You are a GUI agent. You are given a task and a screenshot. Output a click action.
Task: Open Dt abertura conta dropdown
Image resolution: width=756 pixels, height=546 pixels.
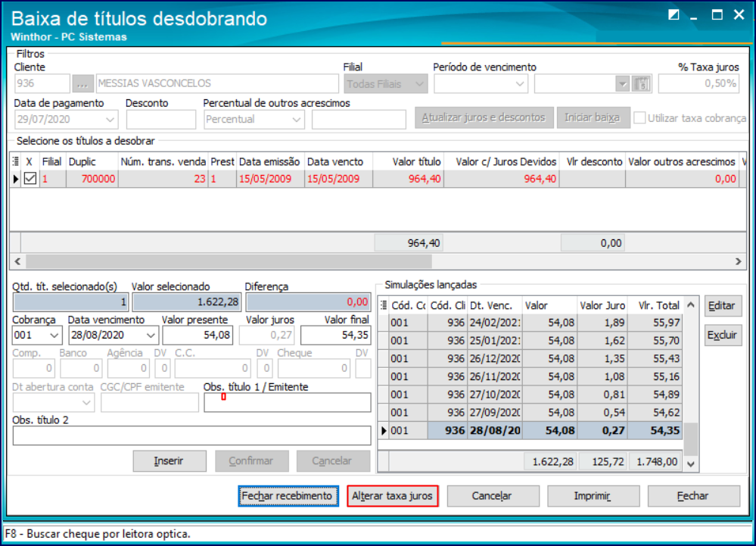87,402
